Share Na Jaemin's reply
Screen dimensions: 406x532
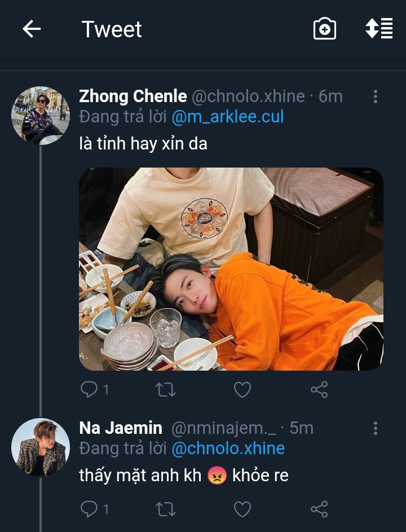point(319,509)
